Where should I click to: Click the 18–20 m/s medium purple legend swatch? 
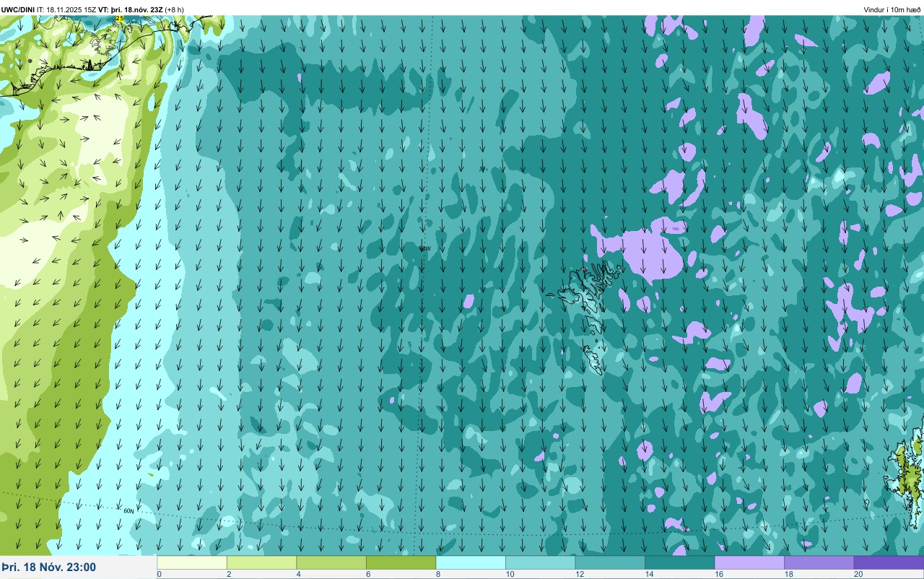819,562
